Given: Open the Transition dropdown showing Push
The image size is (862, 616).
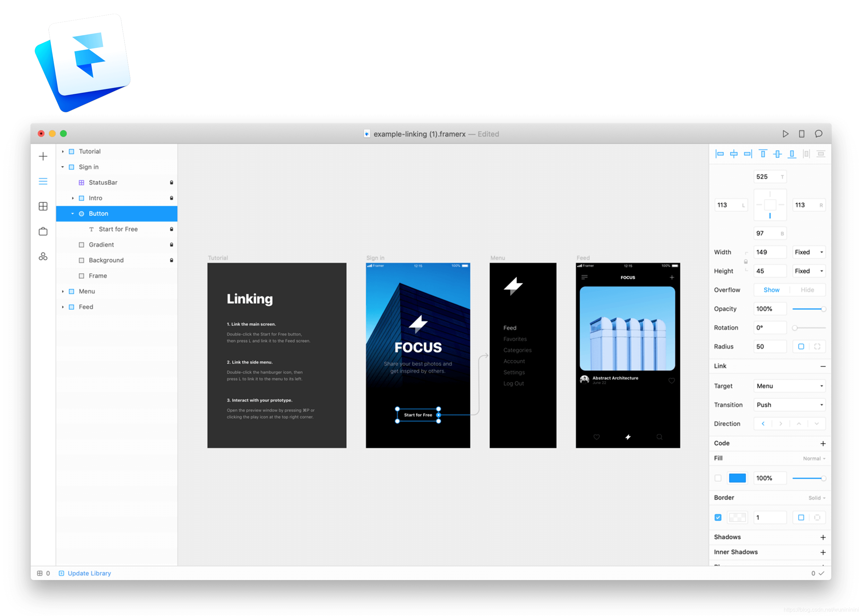Looking at the screenshot, I should tap(789, 405).
